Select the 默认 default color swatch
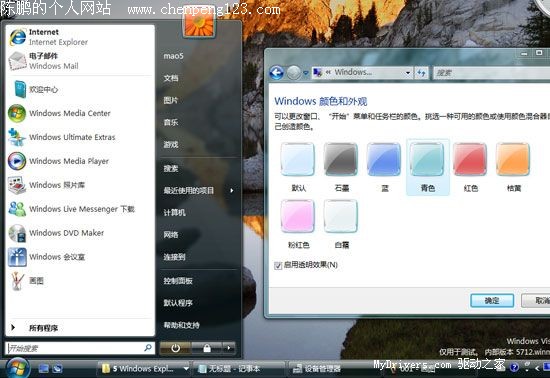This screenshot has width=550, height=378. pyautogui.click(x=298, y=159)
